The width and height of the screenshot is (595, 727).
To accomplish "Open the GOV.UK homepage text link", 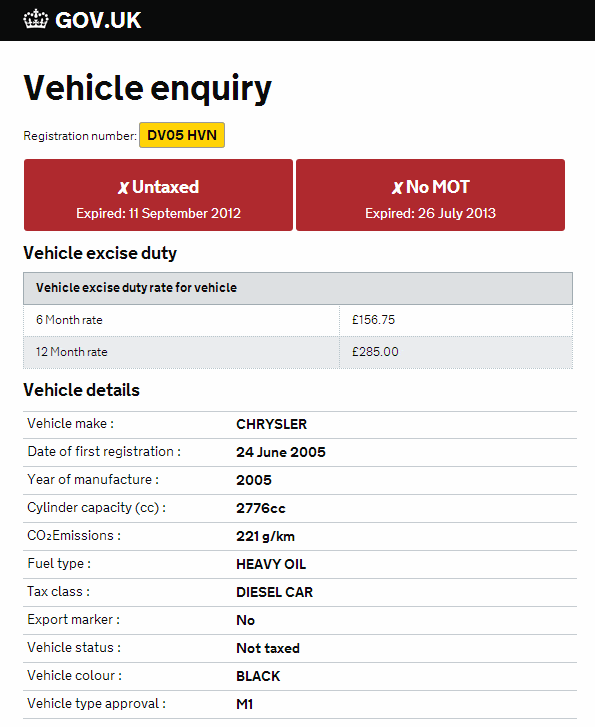I will pyautogui.click(x=98, y=20).
